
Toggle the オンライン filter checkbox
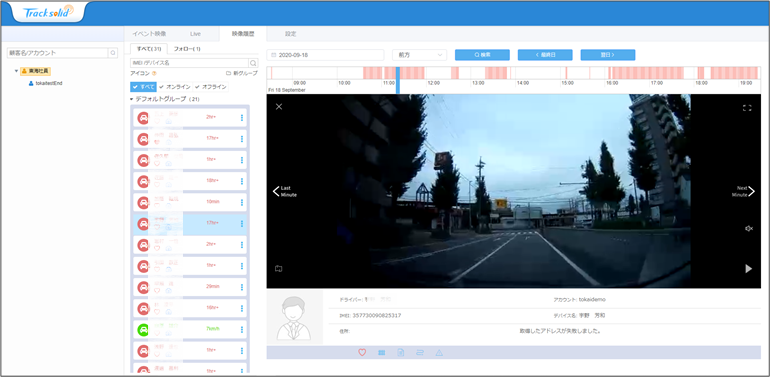(174, 87)
